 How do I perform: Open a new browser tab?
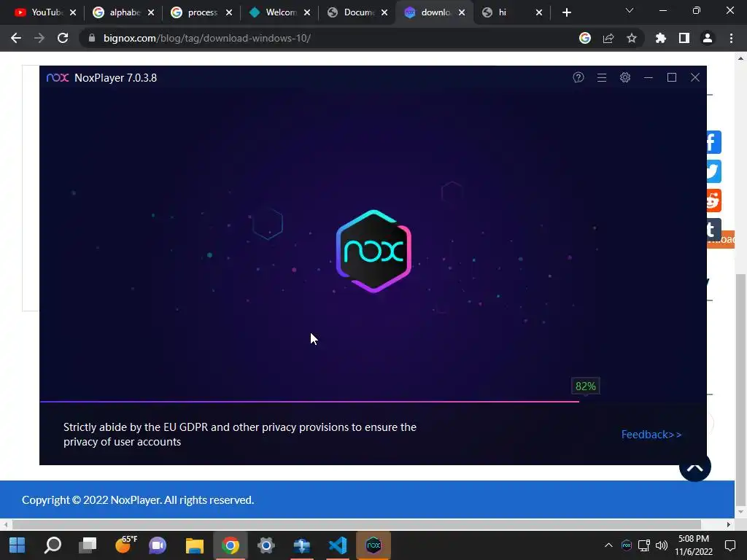click(x=566, y=12)
